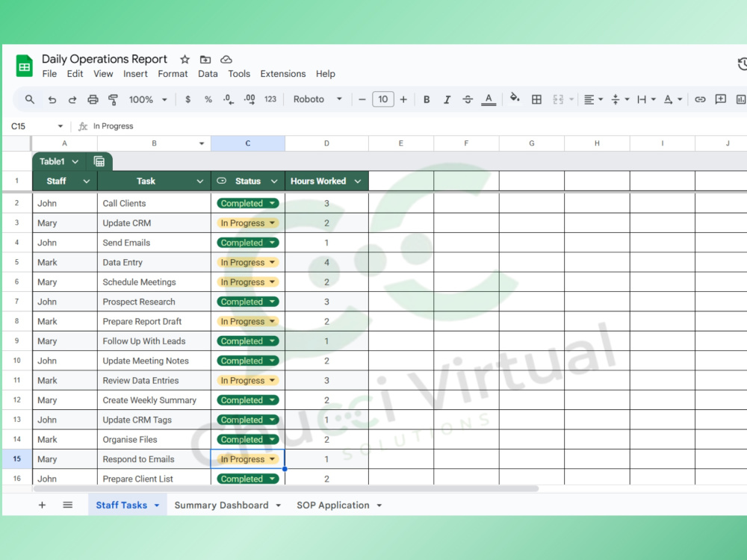This screenshot has height=560, width=747.
Task: Open the Task column header dropdown
Action: [x=200, y=181]
